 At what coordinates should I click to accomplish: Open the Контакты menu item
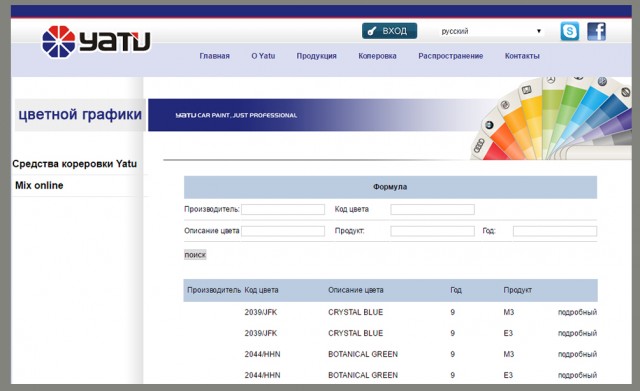coord(522,56)
